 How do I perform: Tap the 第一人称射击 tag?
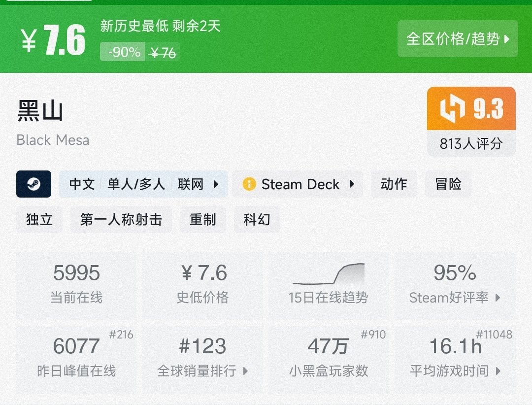point(121,219)
